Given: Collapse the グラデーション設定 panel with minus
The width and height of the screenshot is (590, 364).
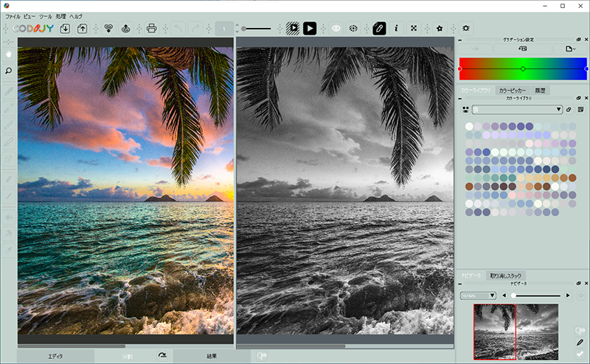Looking at the screenshot, I should 459,40.
